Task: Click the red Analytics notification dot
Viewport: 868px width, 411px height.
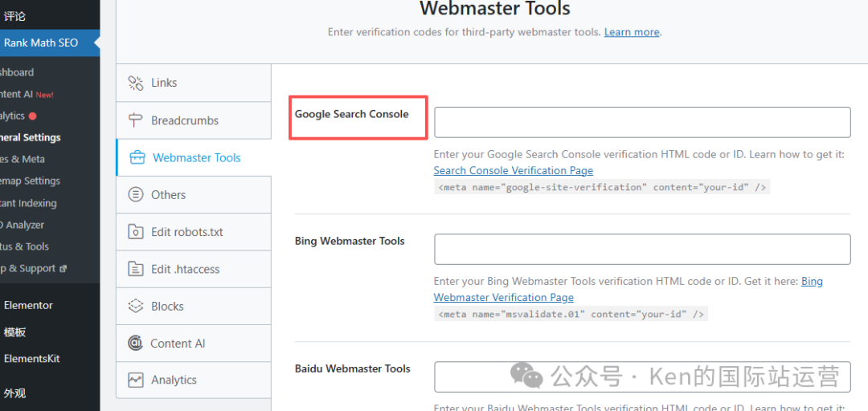Action: tap(33, 116)
